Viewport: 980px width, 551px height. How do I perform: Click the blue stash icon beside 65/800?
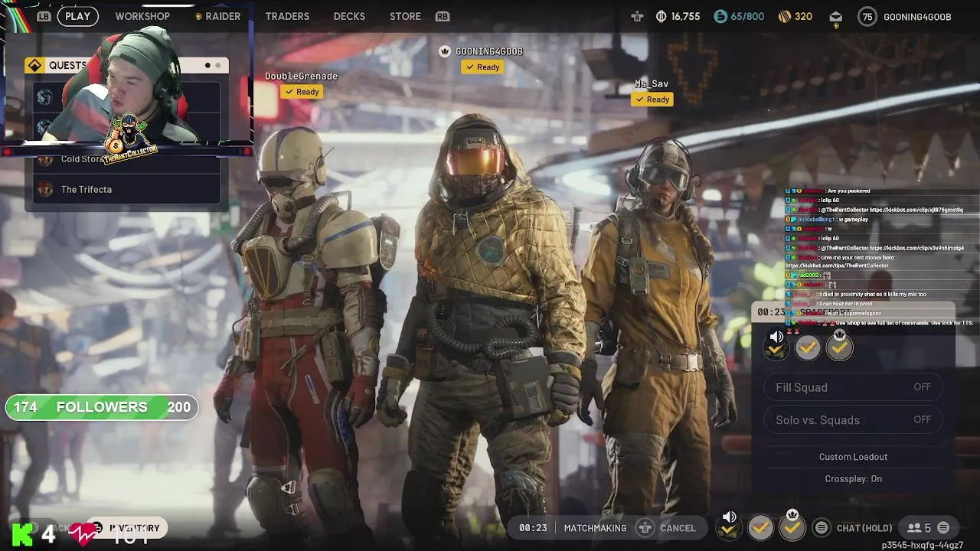point(720,16)
